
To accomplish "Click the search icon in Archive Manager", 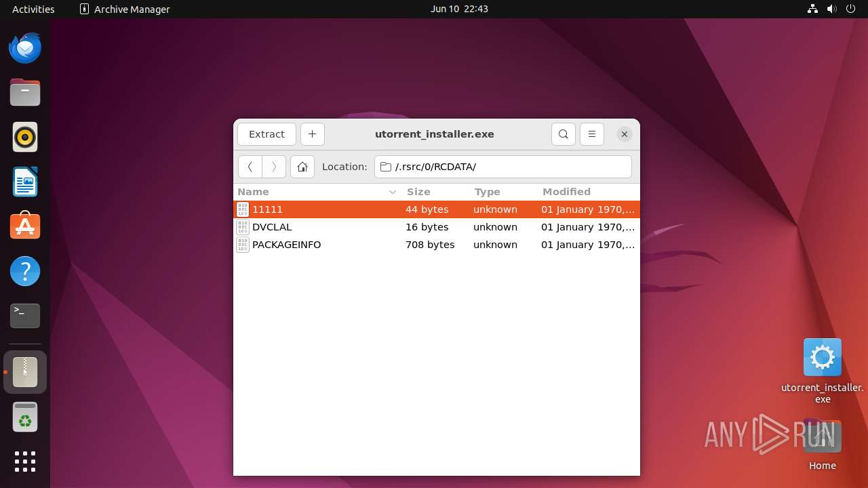I will [x=564, y=134].
